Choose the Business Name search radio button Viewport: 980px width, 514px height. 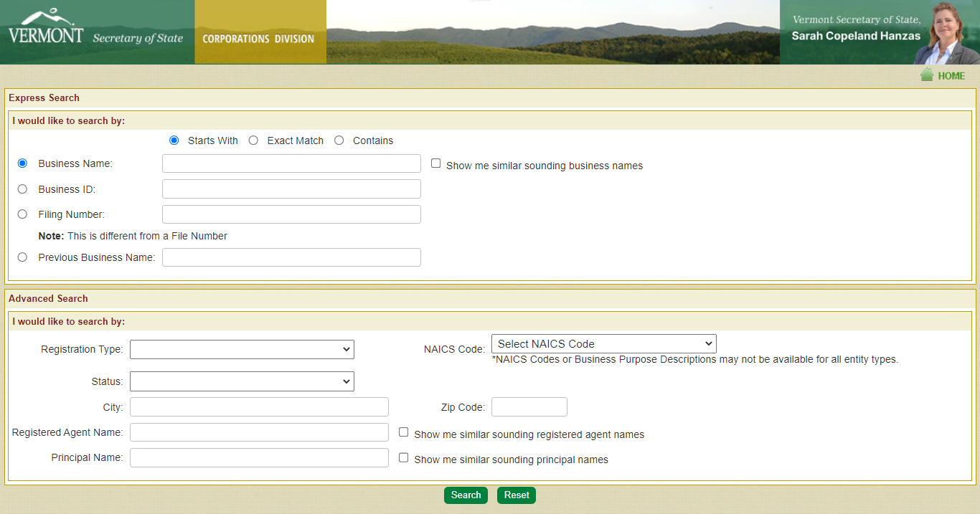(x=22, y=163)
